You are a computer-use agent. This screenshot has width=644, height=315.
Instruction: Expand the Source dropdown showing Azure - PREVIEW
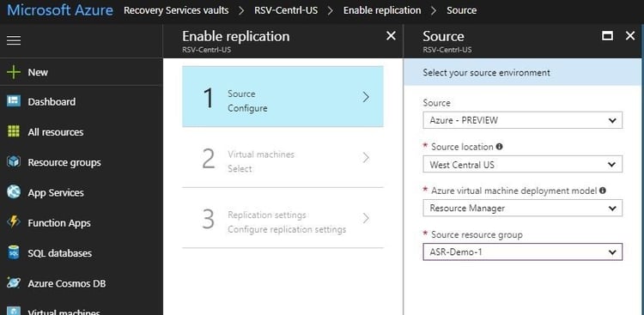[x=522, y=120]
